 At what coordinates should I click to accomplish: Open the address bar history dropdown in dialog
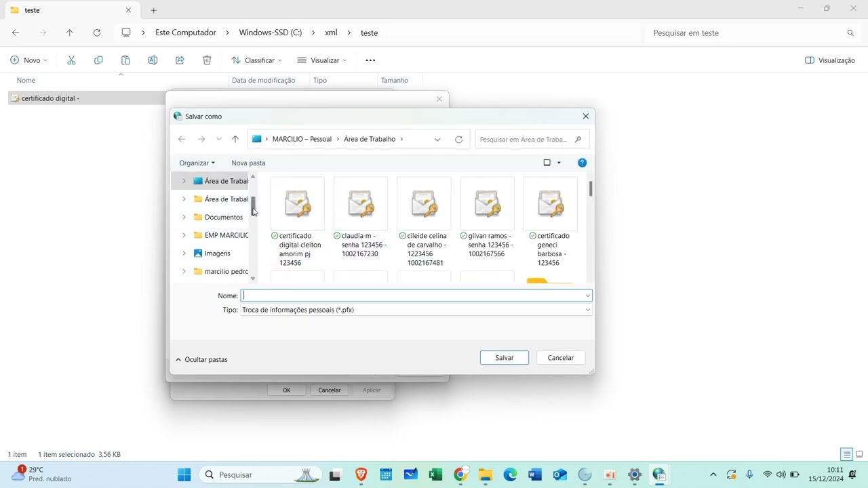point(437,140)
